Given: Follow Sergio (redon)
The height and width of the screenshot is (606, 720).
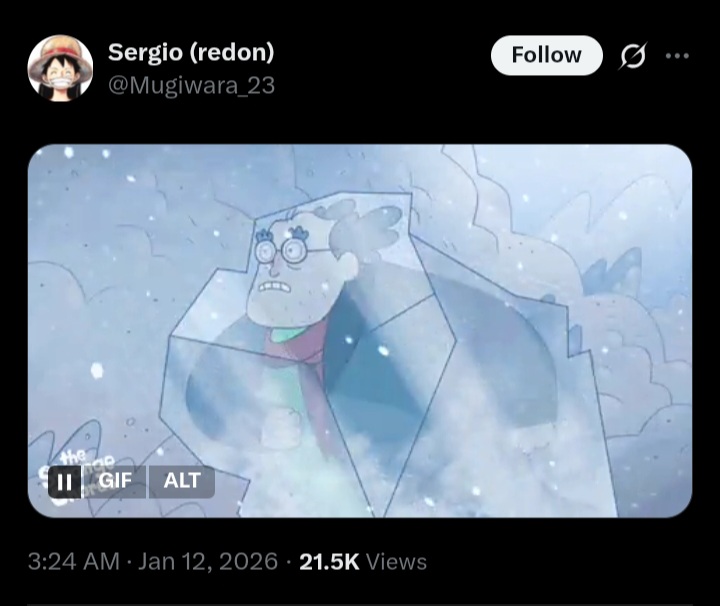Looking at the screenshot, I should coord(546,55).
